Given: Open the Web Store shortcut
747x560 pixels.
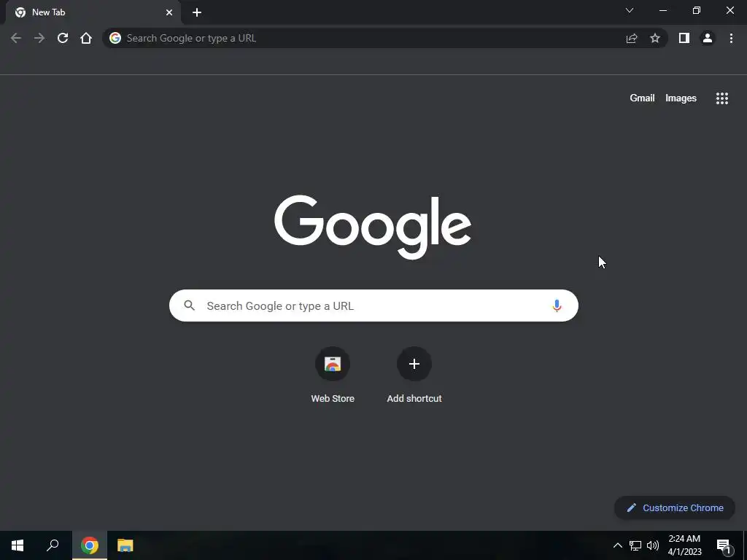Looking at the screenshot, I should (333, 375).
